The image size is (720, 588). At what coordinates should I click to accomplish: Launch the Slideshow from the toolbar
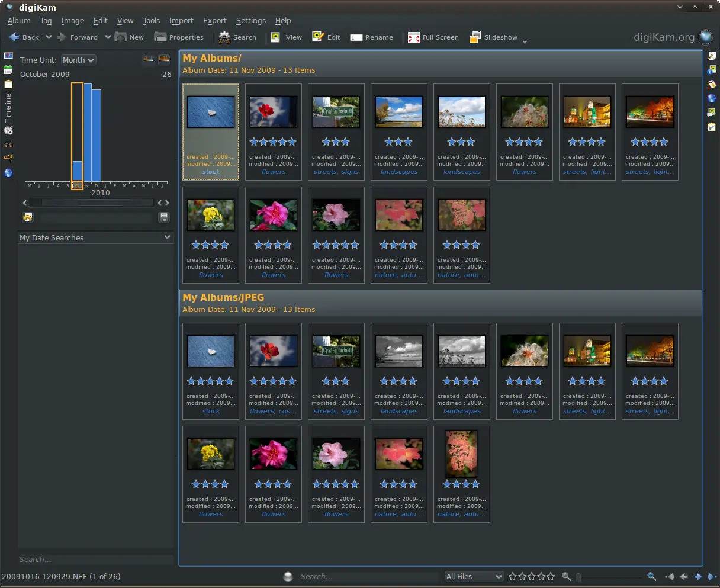click(493, 37)
